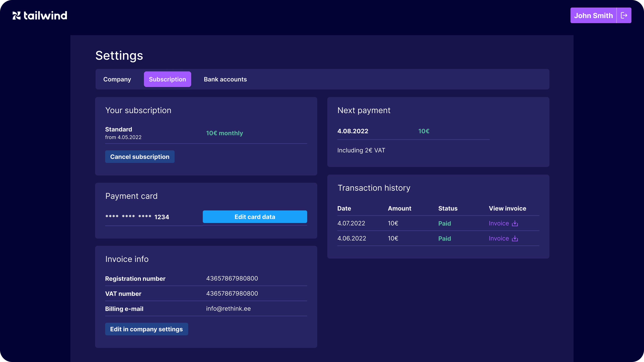The width and height of the screenshot is (644, 362).
Task: Click Registration number value 43657867980800
Action: point(232,278)
